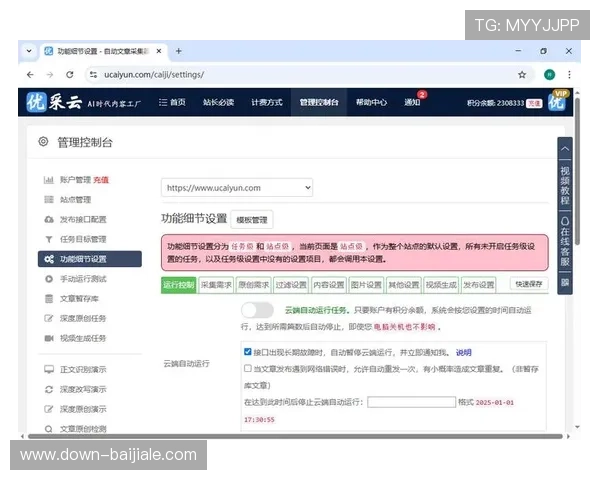Open the Chrome three-dot menu
This screenshot has height=480, width=600.
point(569,75)
